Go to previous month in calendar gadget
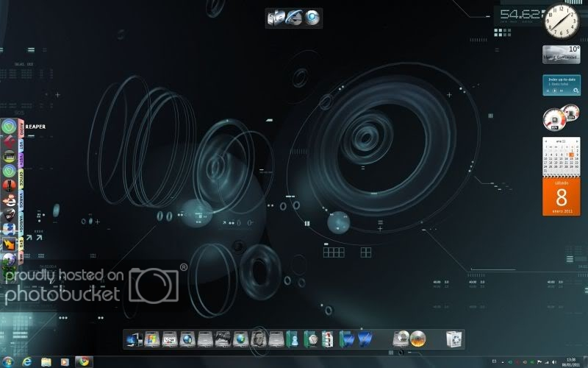Image resolution: width=588 pixels, height=368 pixels. [x=545, y=141]
